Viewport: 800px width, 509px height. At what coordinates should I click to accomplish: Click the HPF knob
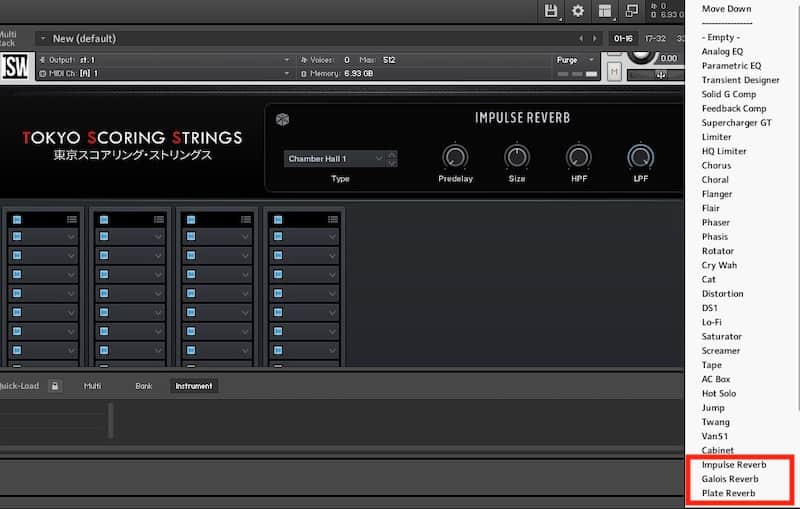579,157
